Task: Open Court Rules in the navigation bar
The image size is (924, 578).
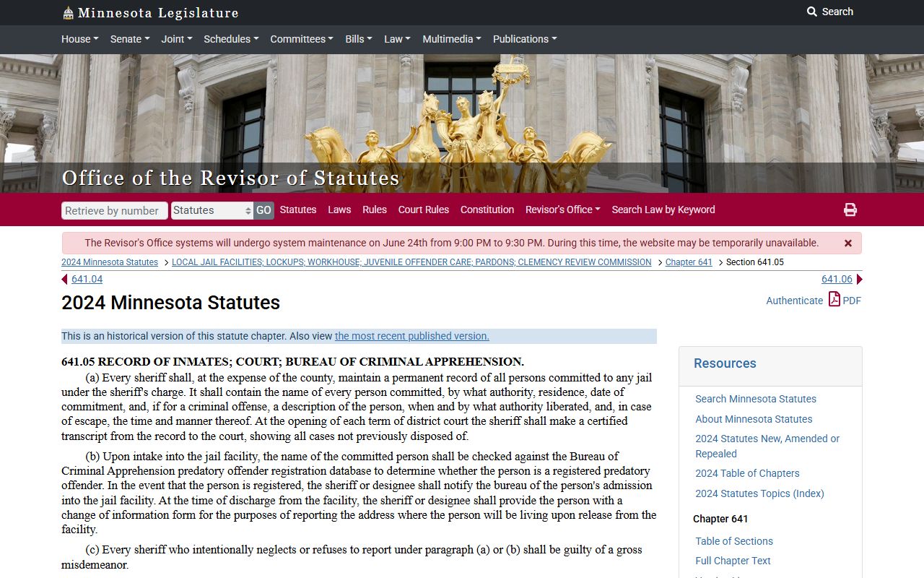Action: pos(424,210)
